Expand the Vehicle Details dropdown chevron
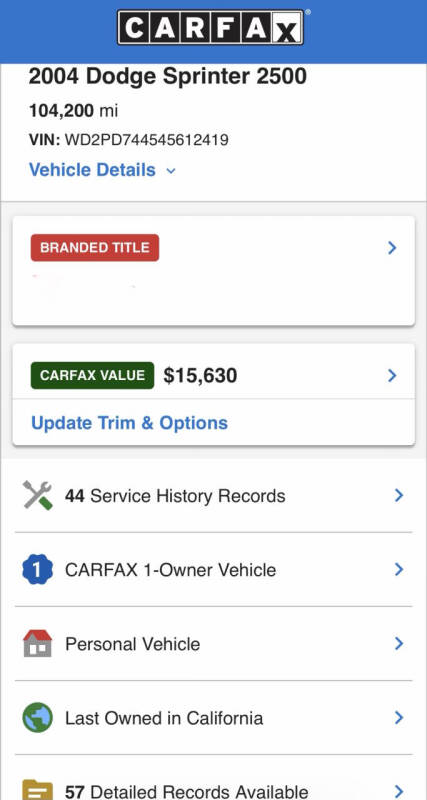Image resolution: width=427 pixels, height=800 pixels. tap(171, 171)
